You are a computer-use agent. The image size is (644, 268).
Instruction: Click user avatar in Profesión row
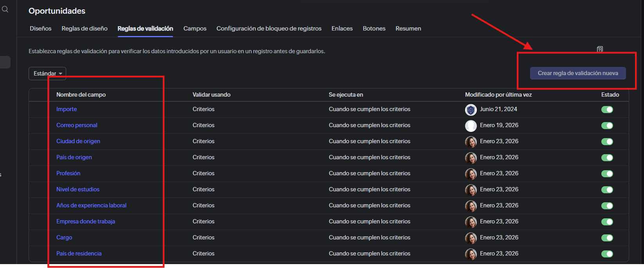click(x=471, y=174)
